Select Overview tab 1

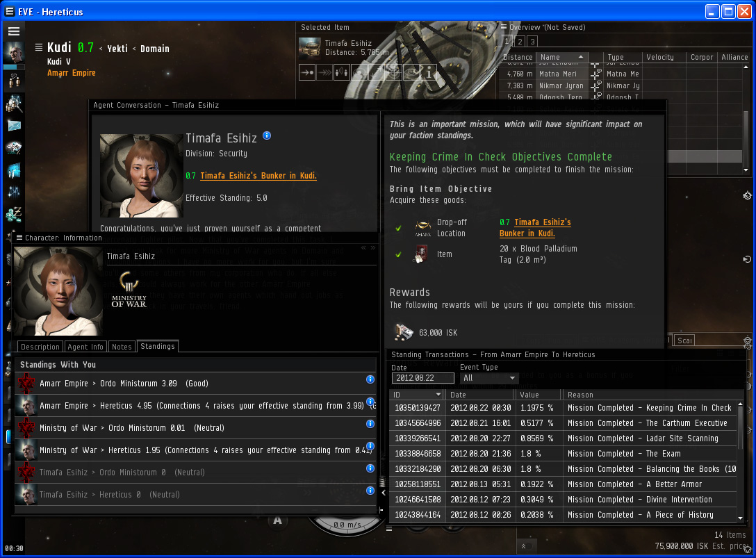[x=507, y=42]
